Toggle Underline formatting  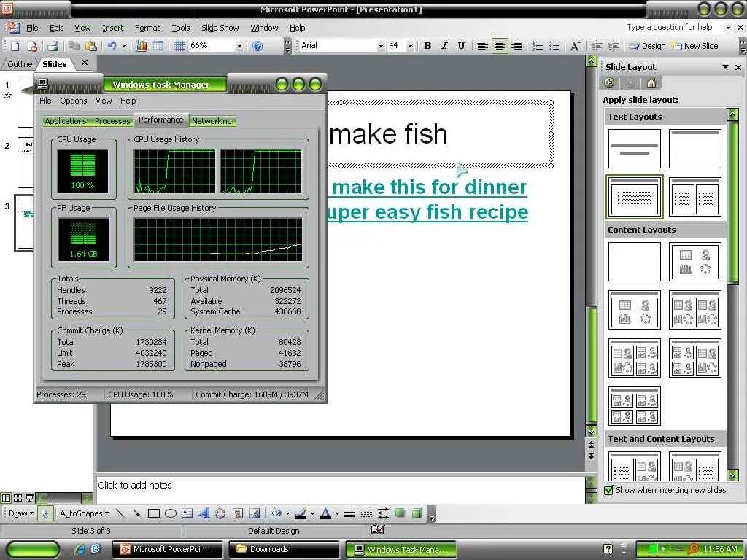point(461,46)
